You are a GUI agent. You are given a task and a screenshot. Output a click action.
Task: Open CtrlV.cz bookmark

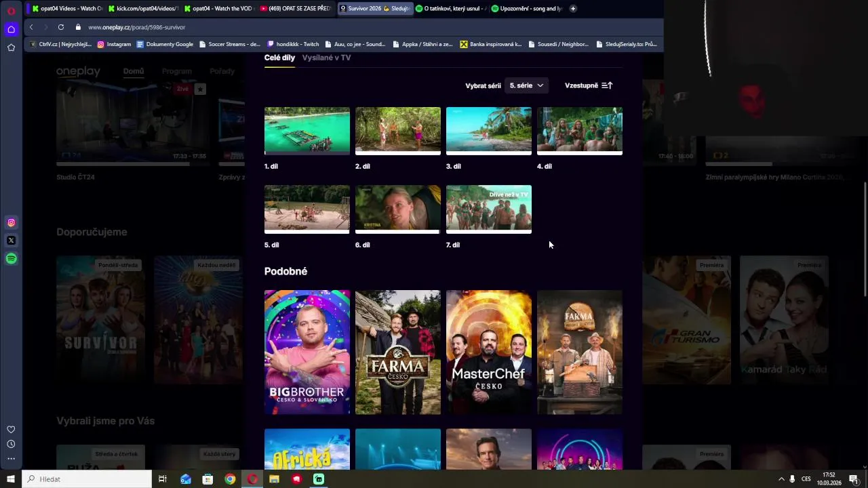click(61, 44)
